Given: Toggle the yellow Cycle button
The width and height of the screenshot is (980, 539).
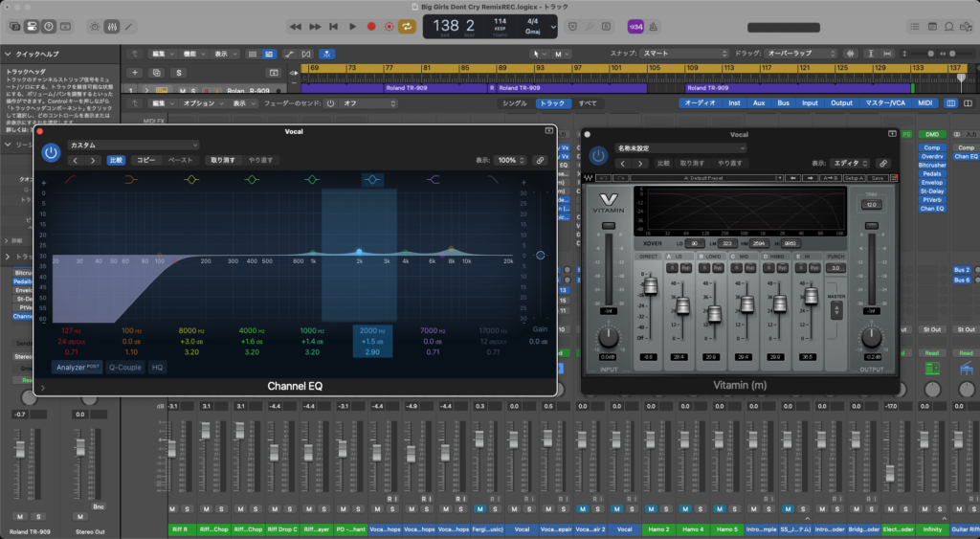Looking at the screenshot, I should coord(408,26).
